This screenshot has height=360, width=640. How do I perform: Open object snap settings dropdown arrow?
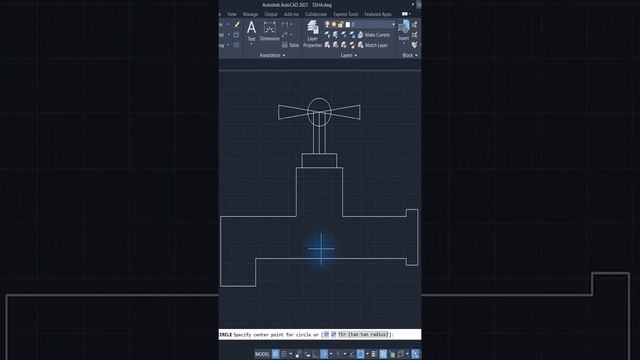coord(367,354)
